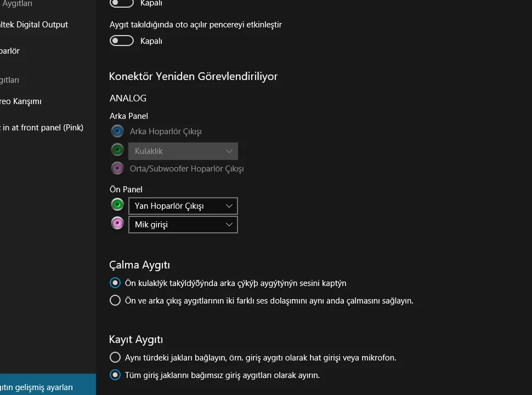Open the Mik girişi dropdown

click(x=183, y=225)
